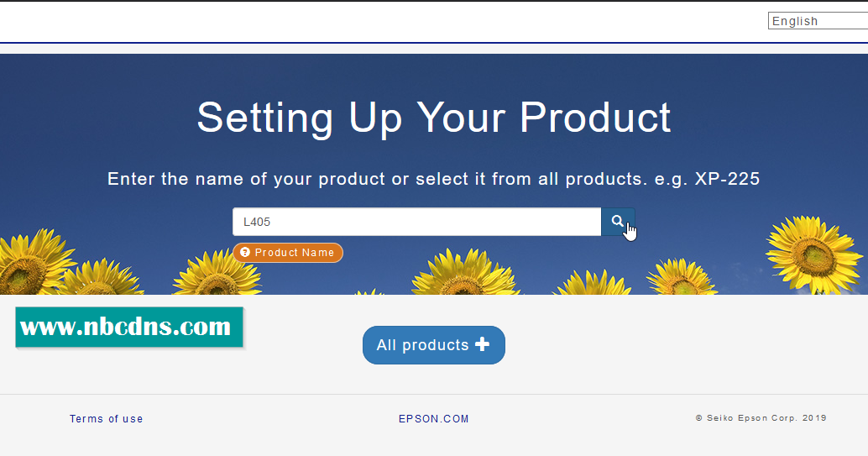Click the question mark icon beside Product Name
This screenshot has width=868, height=456.
245,253
